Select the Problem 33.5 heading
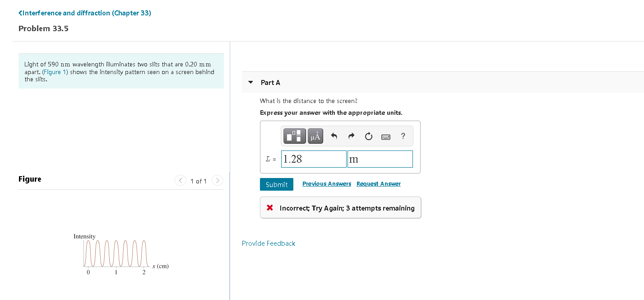 click(x=43, y=28)
